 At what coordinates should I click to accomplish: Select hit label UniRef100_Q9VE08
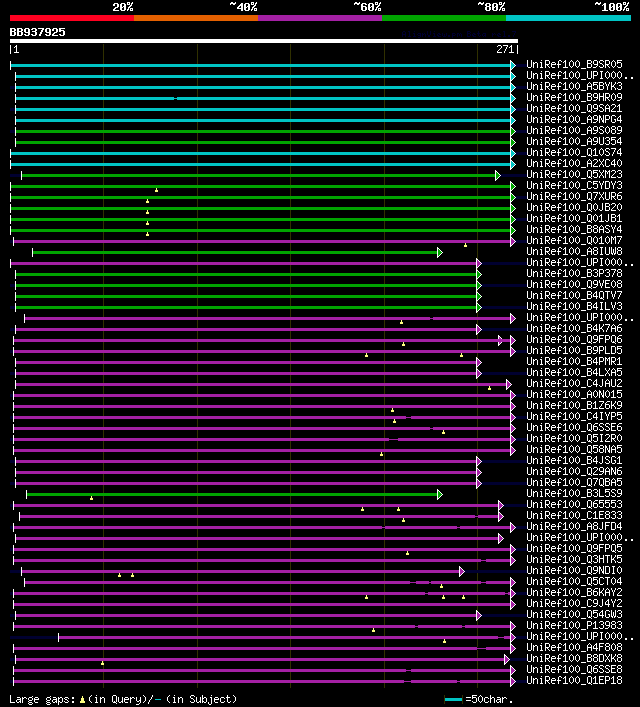point(574,285)
